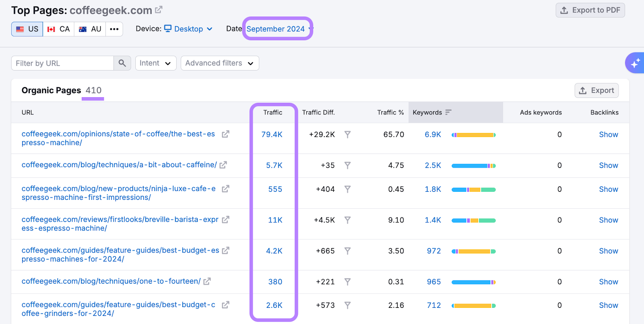Expand the Advanced filters dropdown

pos(219,63)
